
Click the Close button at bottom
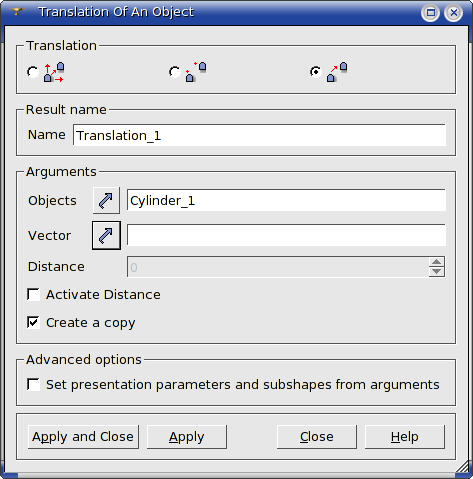point(317,437)
